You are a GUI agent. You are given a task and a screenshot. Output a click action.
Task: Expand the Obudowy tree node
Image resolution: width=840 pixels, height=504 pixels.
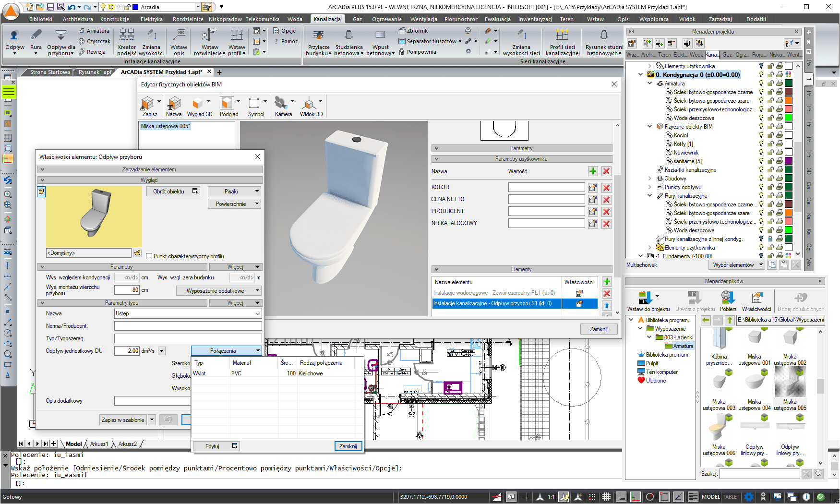pos(649,179)
